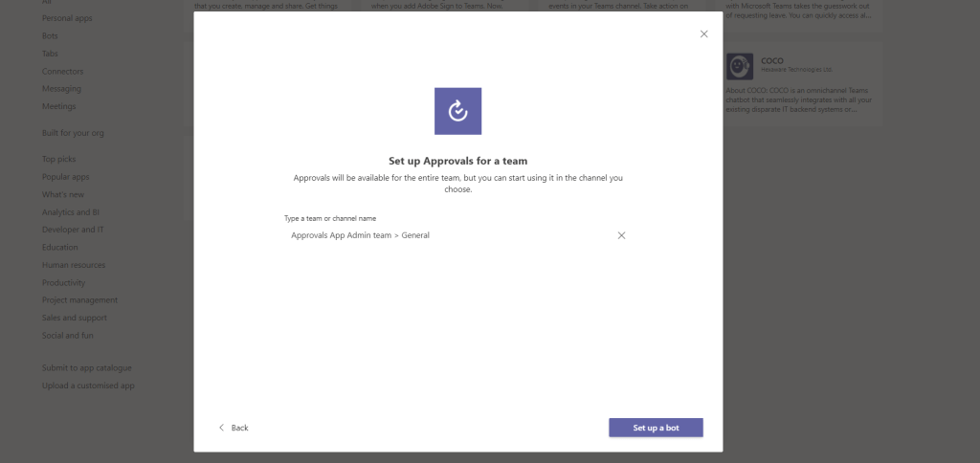980x463 pixels.
Task: Open the Personal apps category
Action: [67, 18]
